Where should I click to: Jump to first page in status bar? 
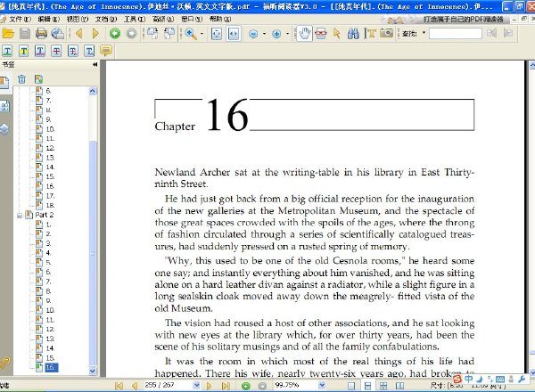click(x=119, y=386)
